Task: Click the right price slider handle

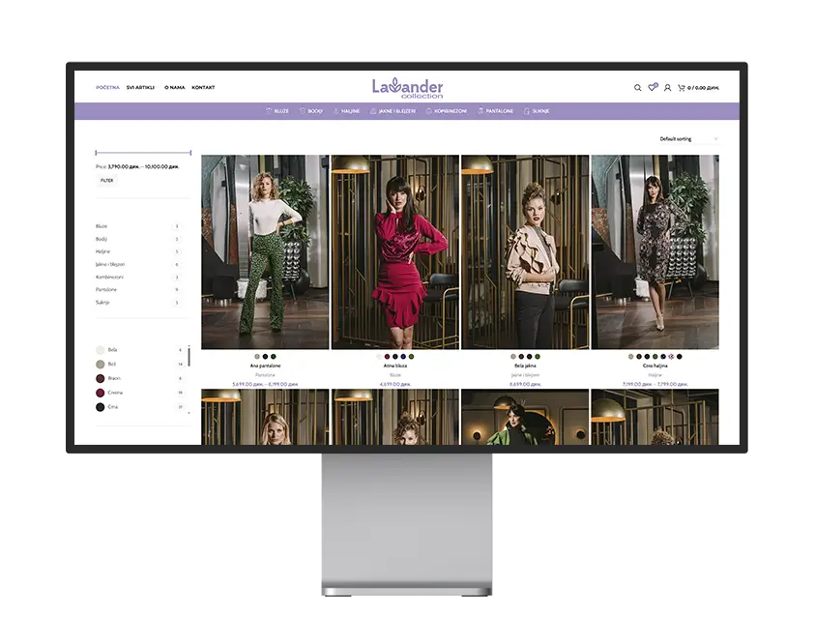Action: 190,152
